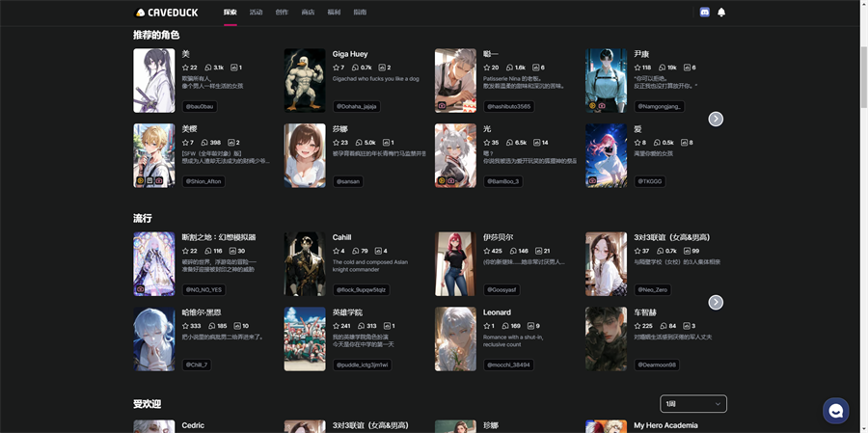
Task: Open creator @Dohaha_jajaja profile tag
Action: coord(355,106)
